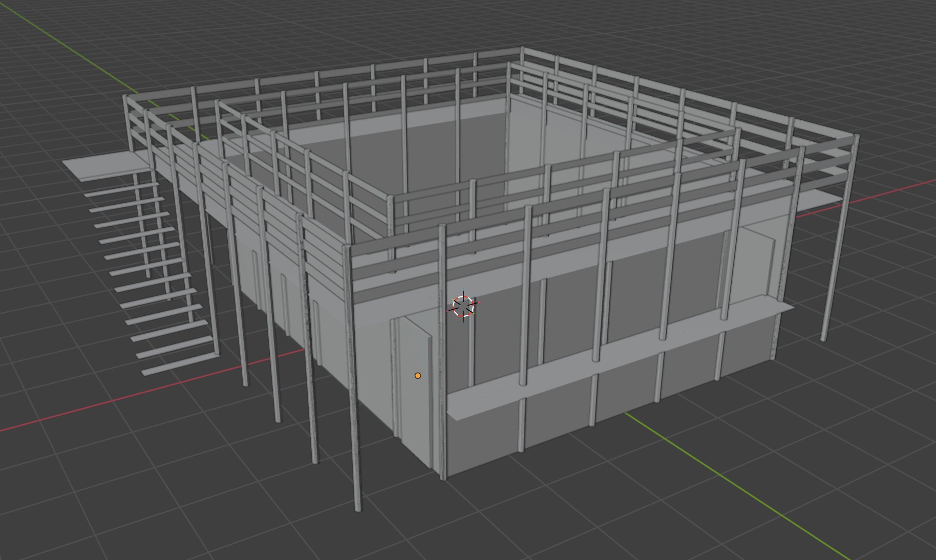Click the orange object origin dot
Screen dimensions: 936x560
(418, 376)
